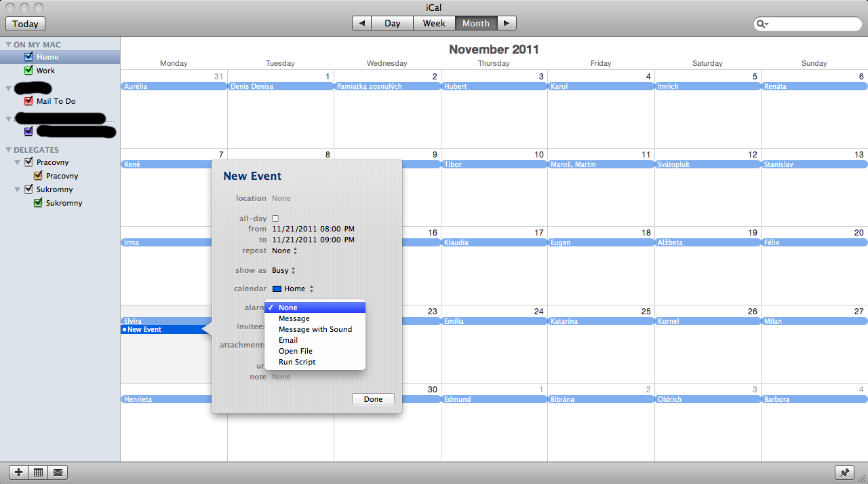Collapse the DELEGATES section
Screen dimensions: 868x484
[x=8, y=150]
